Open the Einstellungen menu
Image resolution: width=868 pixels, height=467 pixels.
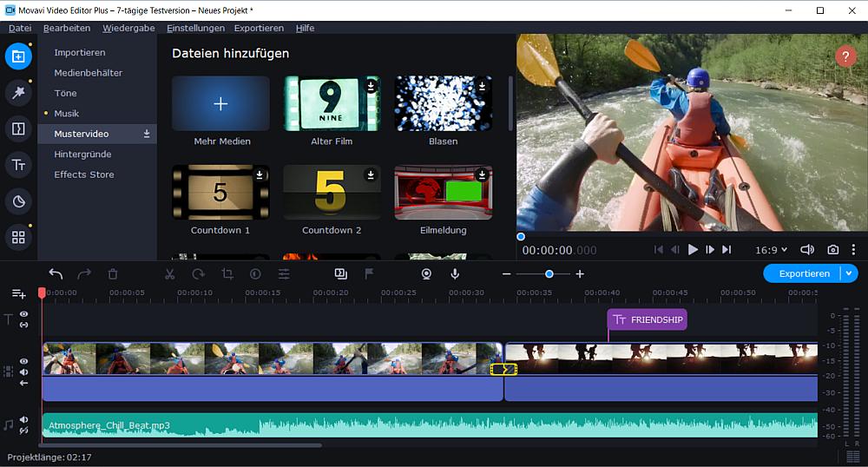[195, 29]
